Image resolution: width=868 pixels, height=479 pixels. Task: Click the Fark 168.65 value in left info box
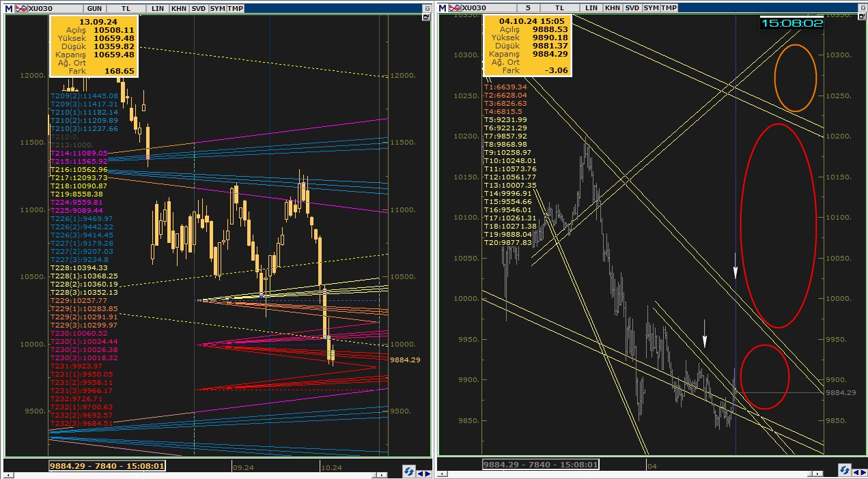(x=120, y=70)
